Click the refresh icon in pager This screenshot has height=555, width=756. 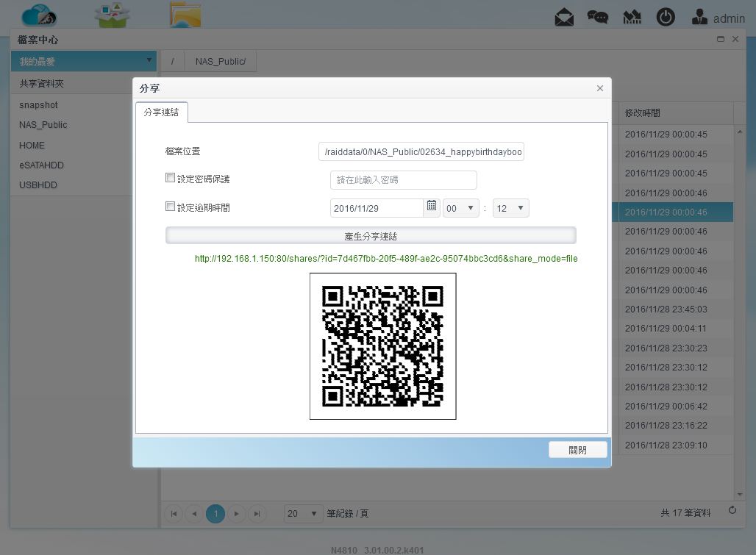tap(732, 510)
